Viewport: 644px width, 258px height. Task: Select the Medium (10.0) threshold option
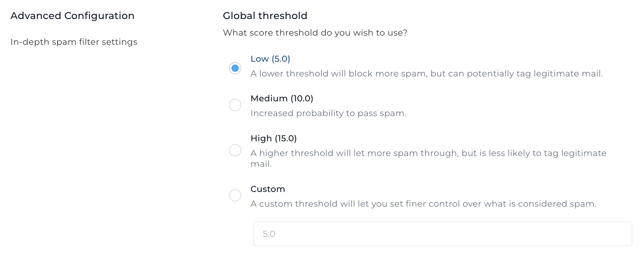[x=235, y=105]
